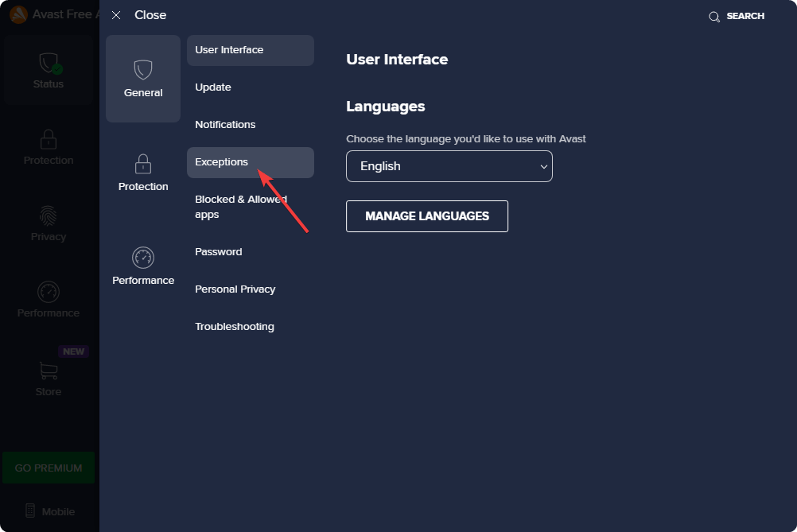Click the 'Choose the language' description text

tap(466, 138)
